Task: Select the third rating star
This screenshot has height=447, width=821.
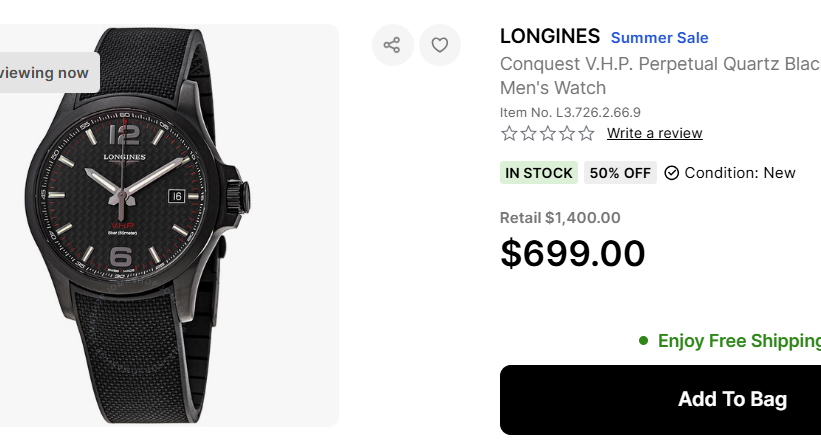Action: tap(548, 133)
